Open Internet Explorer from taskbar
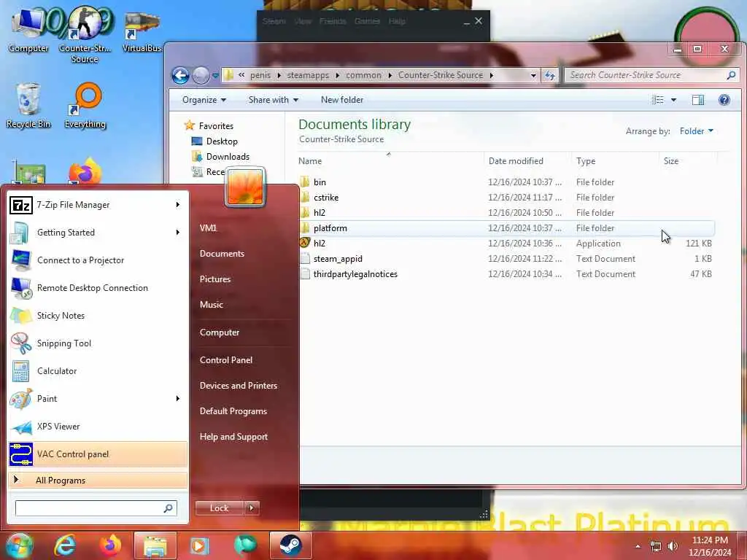 [64, 545]
